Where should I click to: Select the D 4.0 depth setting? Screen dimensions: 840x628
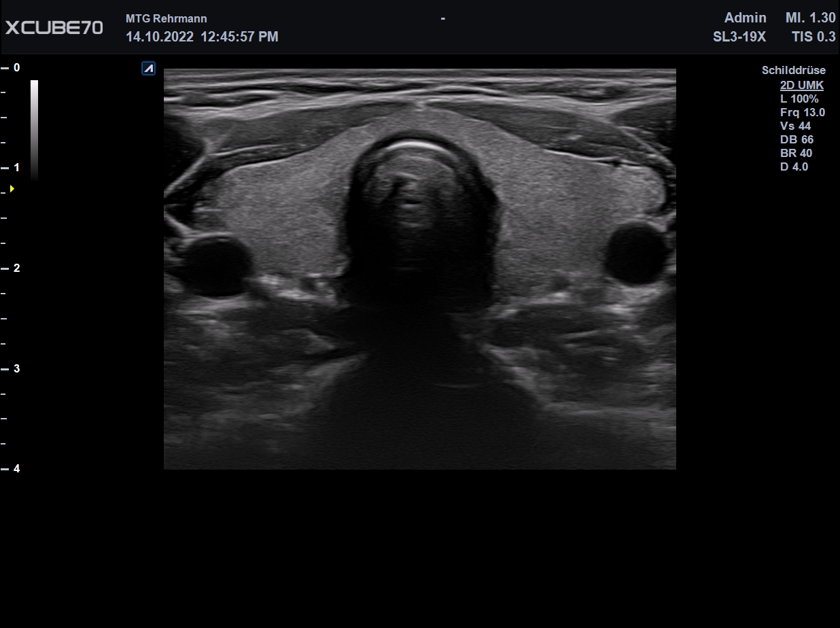[794, 167]
